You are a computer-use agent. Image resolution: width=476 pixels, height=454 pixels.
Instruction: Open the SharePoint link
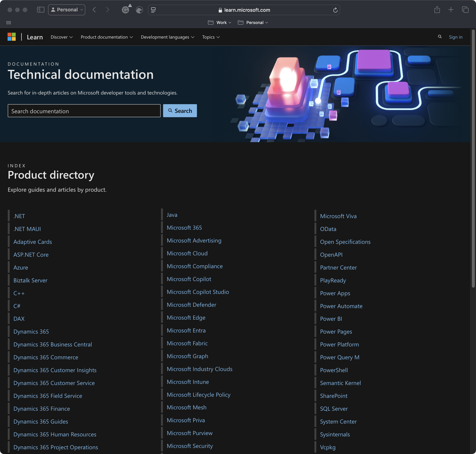click(334, 396)
